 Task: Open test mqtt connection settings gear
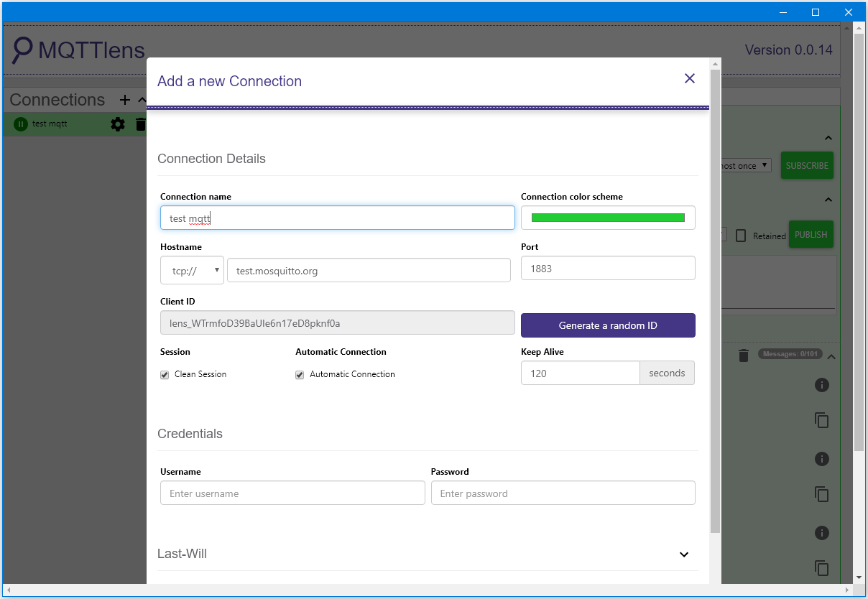point(118,124)
